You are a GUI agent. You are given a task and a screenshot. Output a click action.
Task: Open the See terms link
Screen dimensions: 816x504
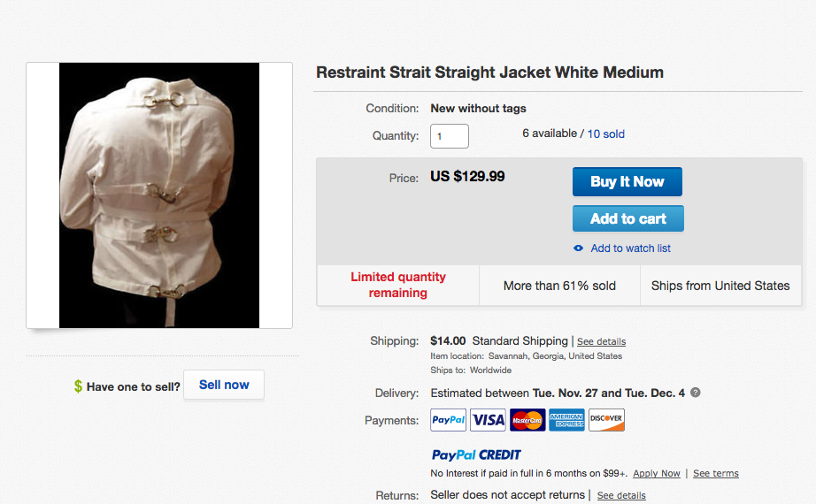click(715, 474)
